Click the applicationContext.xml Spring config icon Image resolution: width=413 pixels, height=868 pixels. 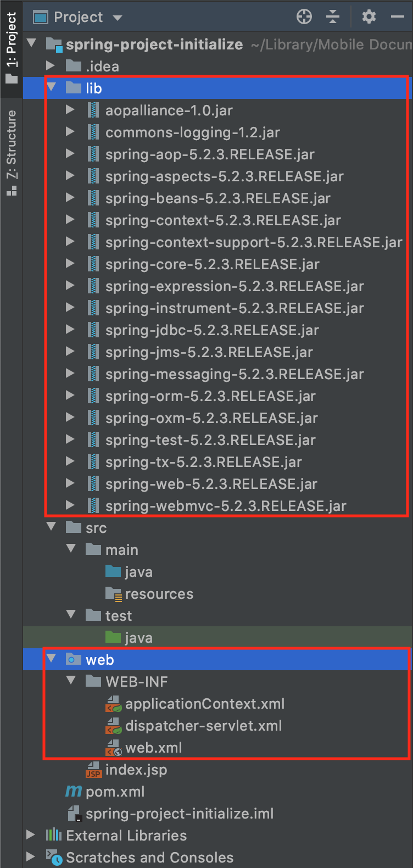tap(114, 704)
